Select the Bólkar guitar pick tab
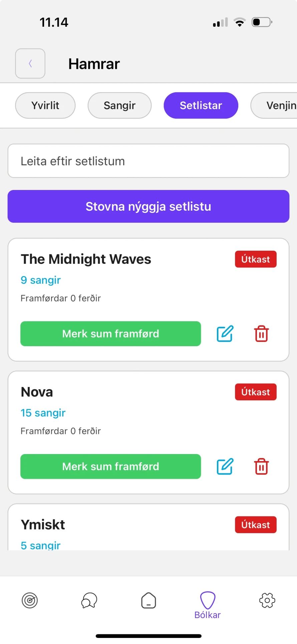Image resolution: width=297 pixels, height=644 pixels. [x=208, y=604]
